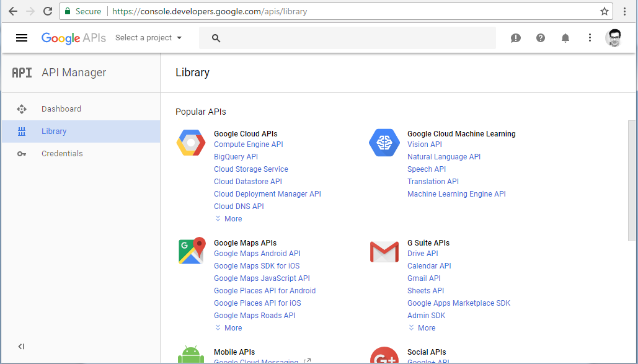
Task: Open the Speech API link
Action: 427,169
